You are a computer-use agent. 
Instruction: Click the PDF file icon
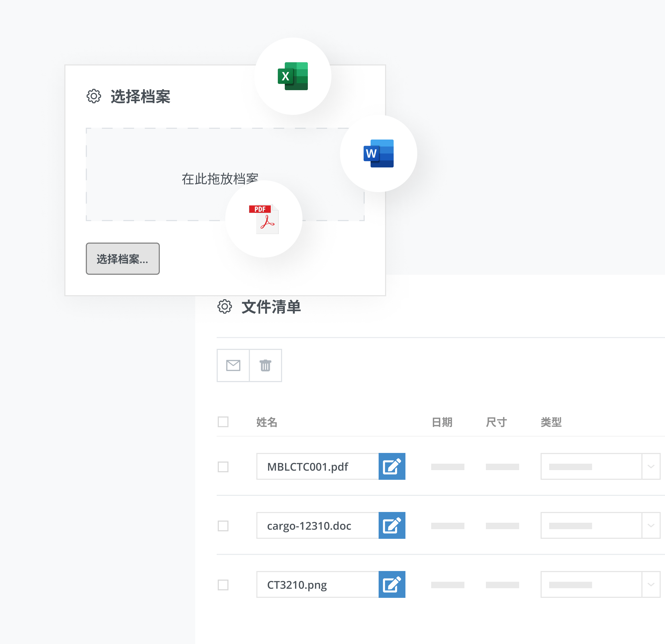point(264,219)
